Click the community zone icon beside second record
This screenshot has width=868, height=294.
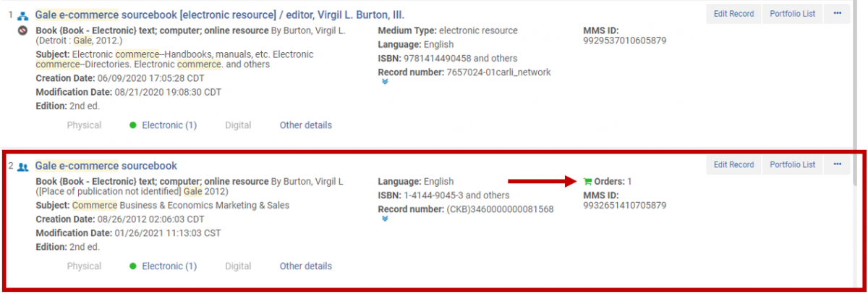coord(22,167)
